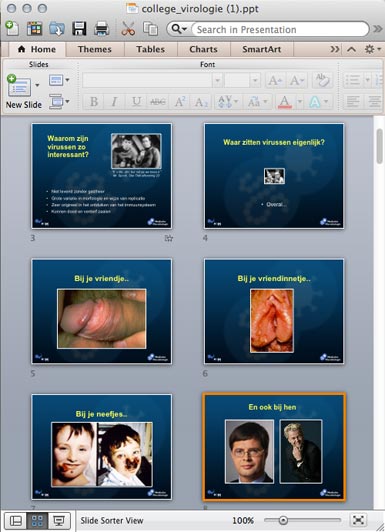Switch to Normal view button
This screenshot has width=385, height=532.
pyautogui.click(x=16, y=520)
